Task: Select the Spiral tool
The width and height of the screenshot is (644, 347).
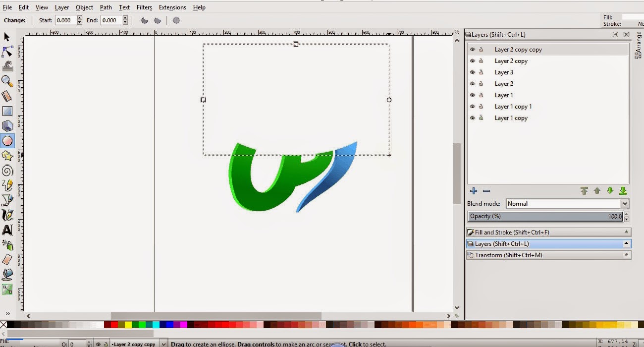Action: (6, 171)
